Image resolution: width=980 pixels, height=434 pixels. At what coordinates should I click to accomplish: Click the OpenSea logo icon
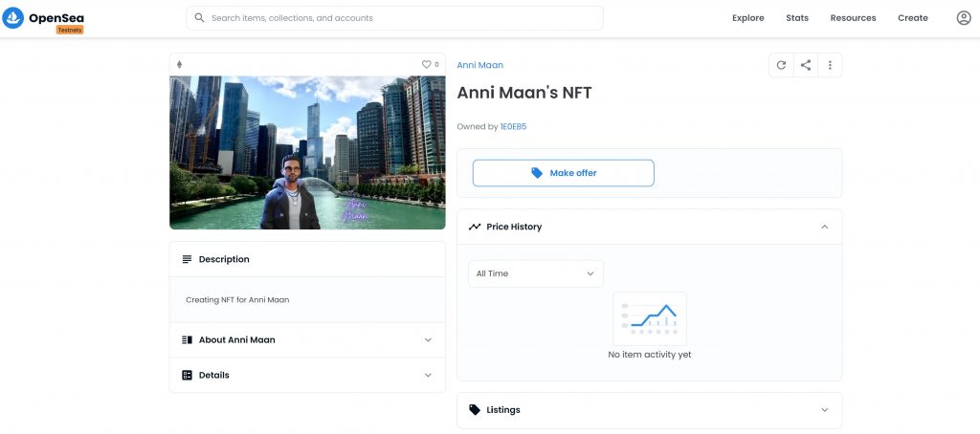pyautogui.click(x=13, y=18)
